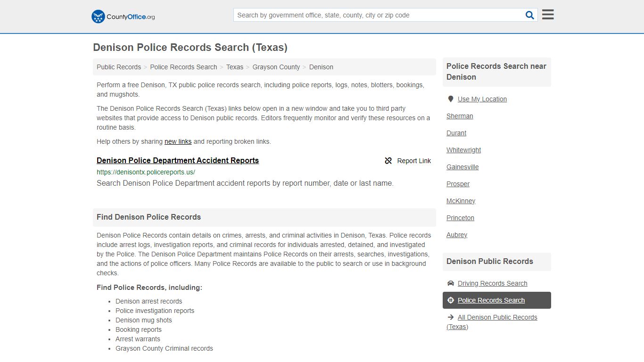Open Whitewright nearby city link

pos(464,150)
